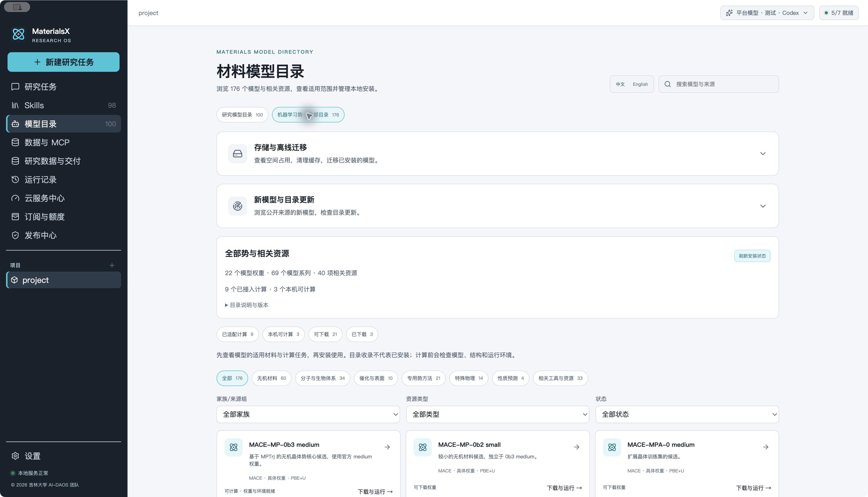Toggle the 已适配计算 filter chip
The width and height of the screenshot is (868, 497).
pyautogui.click(x=238, y=334)
